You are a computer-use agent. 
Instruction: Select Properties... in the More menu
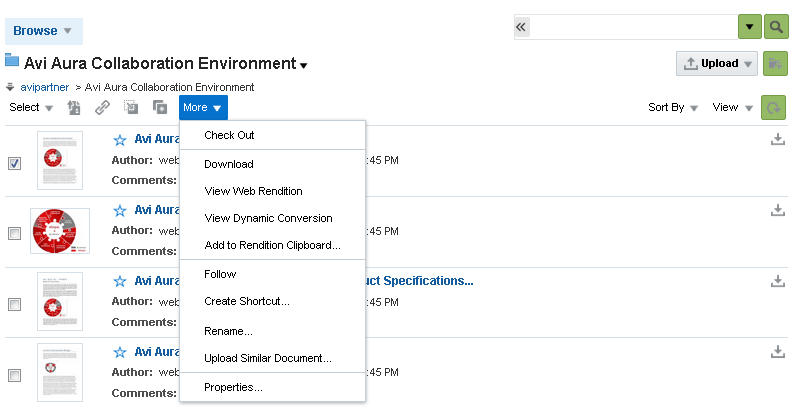[233, 387]
